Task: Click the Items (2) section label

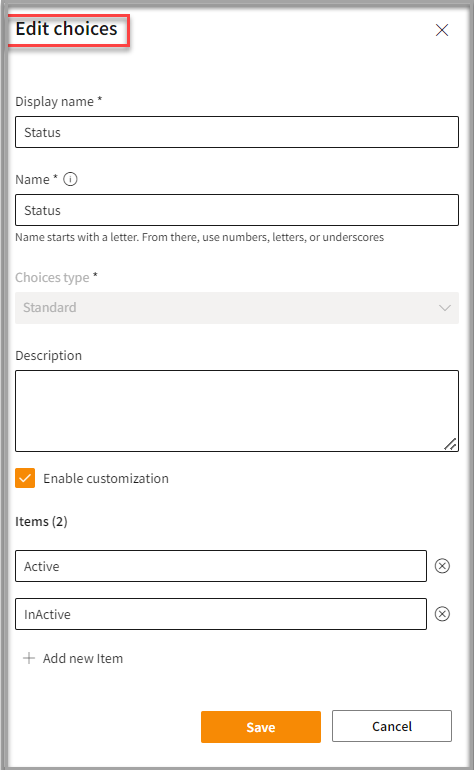Action: tap(41, 522)
